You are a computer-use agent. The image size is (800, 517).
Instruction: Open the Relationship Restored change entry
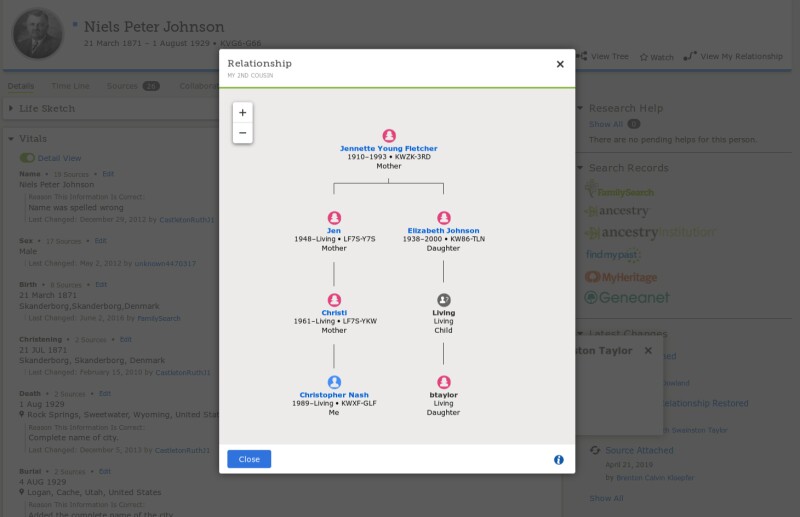706,403
